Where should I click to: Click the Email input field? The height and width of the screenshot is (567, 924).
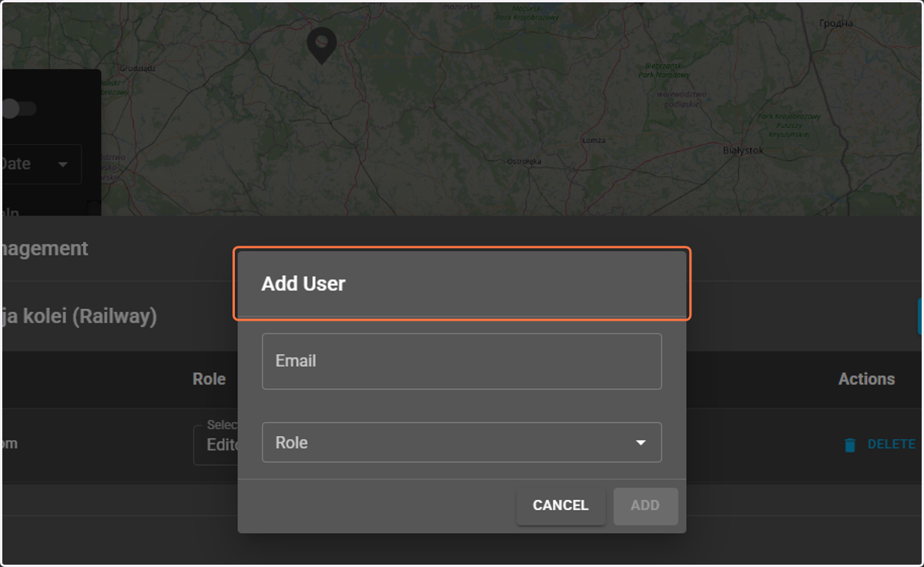coord(461,361)
